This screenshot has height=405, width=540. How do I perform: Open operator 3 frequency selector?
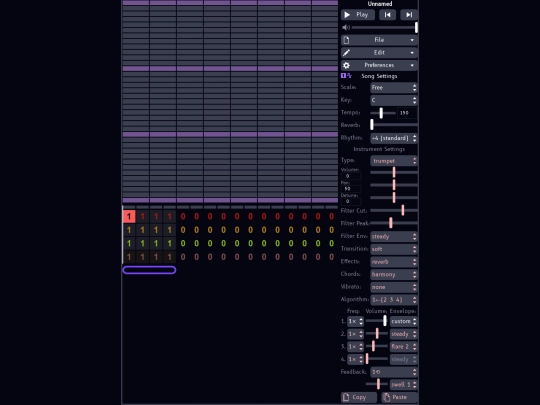pos(355,347)
